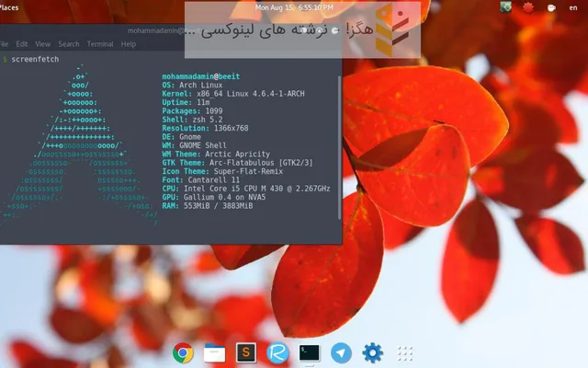Click the 'Resolution: 1366x768' line

point(205,129)
